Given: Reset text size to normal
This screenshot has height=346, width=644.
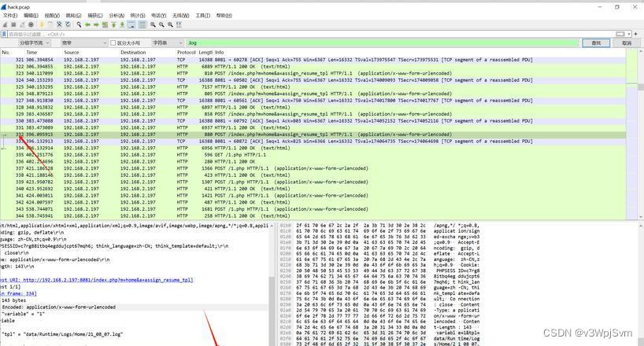Looking at the screenshot, I should [170, 24].
